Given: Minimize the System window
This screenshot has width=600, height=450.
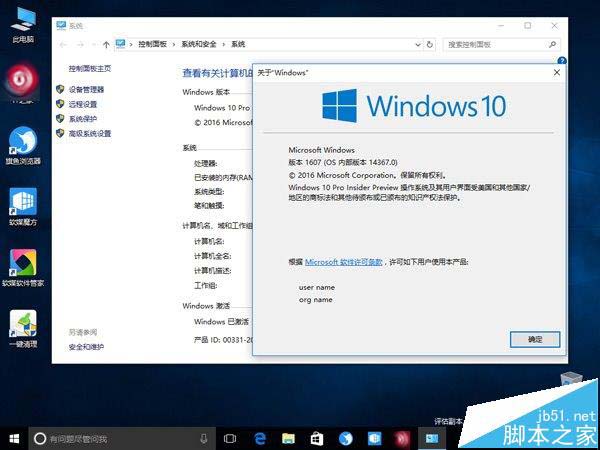Looking at the screenshot, I should pos(501,26).
